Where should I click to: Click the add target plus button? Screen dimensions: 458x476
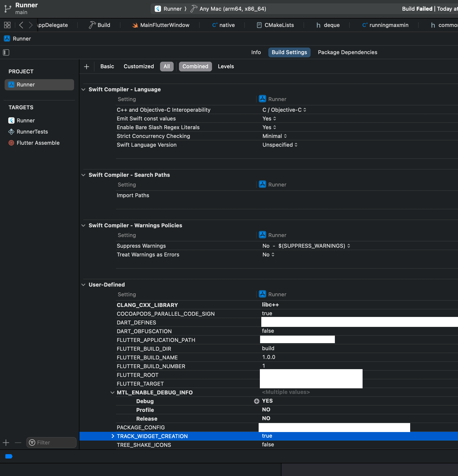pos(6,442)
